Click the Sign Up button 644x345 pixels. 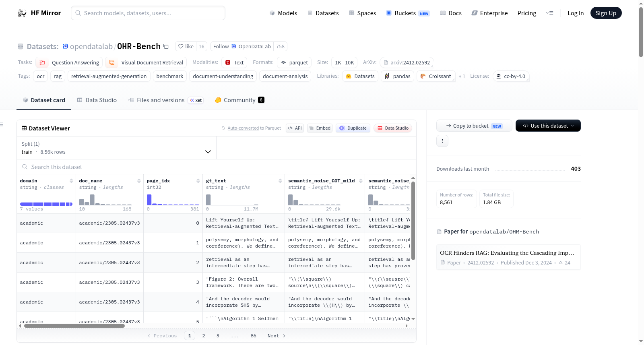[x=606, y=13]
